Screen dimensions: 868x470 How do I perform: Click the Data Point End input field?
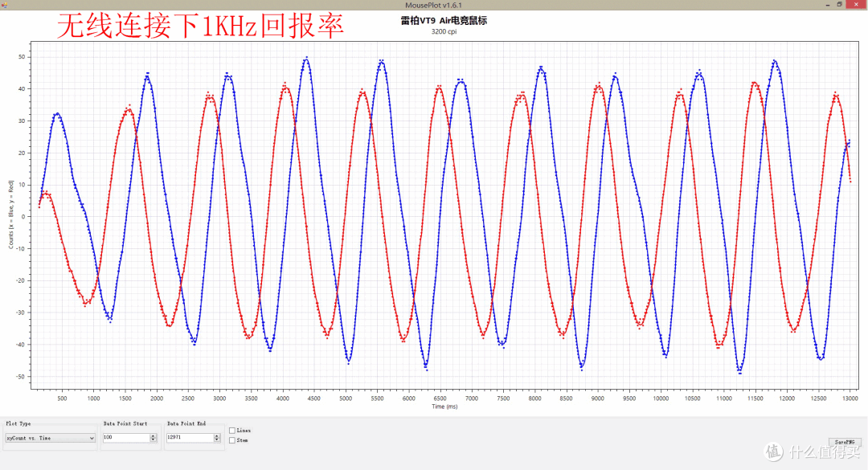pos(190,437)
